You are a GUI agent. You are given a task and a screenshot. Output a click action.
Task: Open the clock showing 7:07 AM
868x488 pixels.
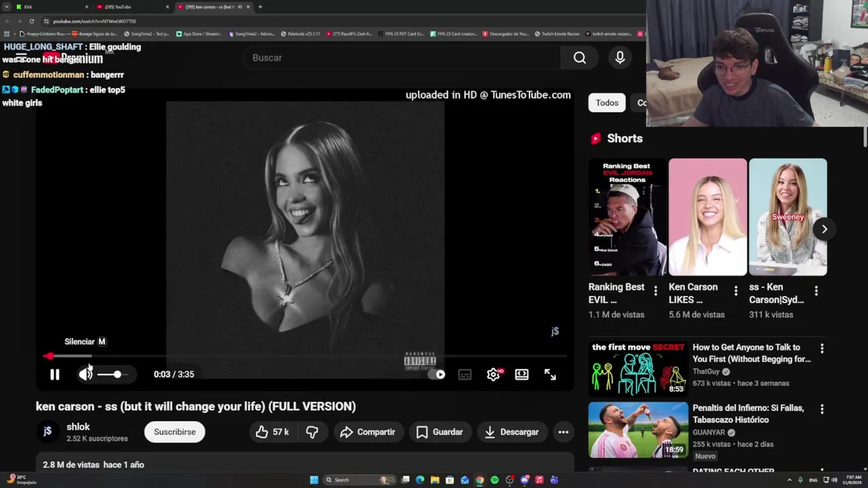pyautogui.click(x=852, y=480)
